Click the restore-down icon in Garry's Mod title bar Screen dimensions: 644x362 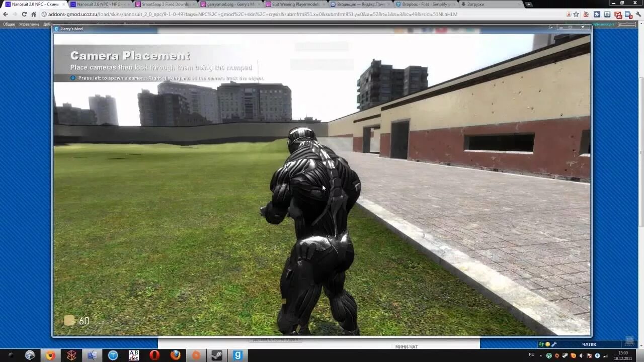570,27
